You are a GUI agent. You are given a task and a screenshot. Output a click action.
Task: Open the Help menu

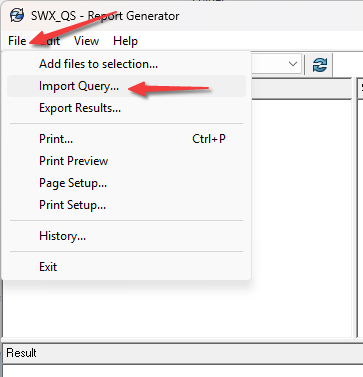point(125,41)
